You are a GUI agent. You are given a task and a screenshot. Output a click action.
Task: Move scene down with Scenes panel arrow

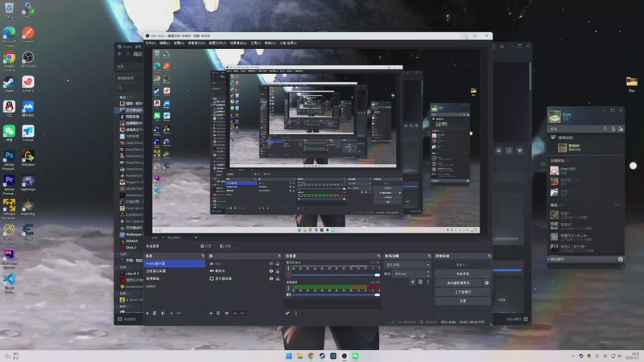(179, 313)
